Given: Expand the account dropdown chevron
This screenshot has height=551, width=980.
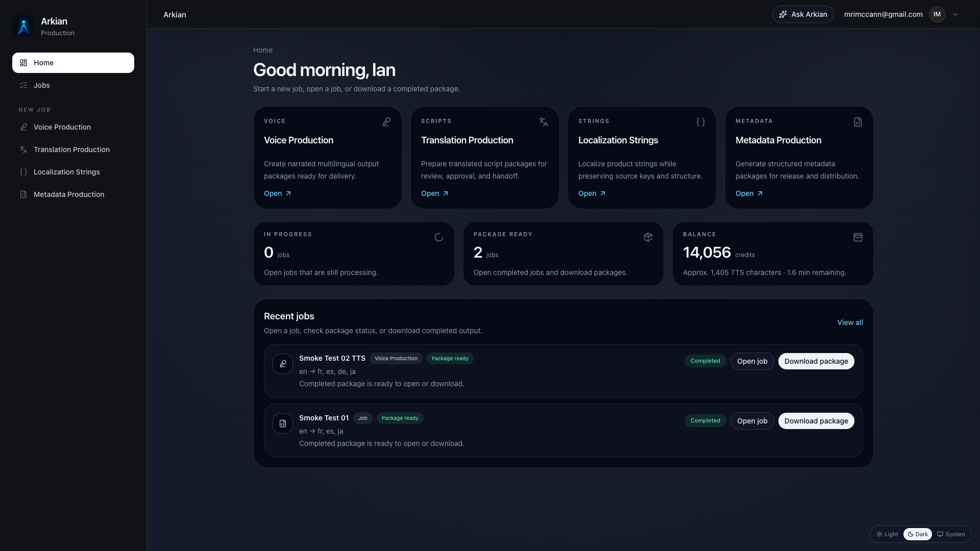Looking at the screenshot, I should pos(955,14).
